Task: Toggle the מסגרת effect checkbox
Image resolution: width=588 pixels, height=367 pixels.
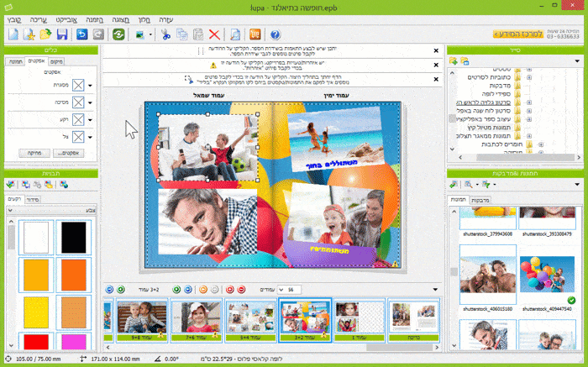Action: [78, 85]
